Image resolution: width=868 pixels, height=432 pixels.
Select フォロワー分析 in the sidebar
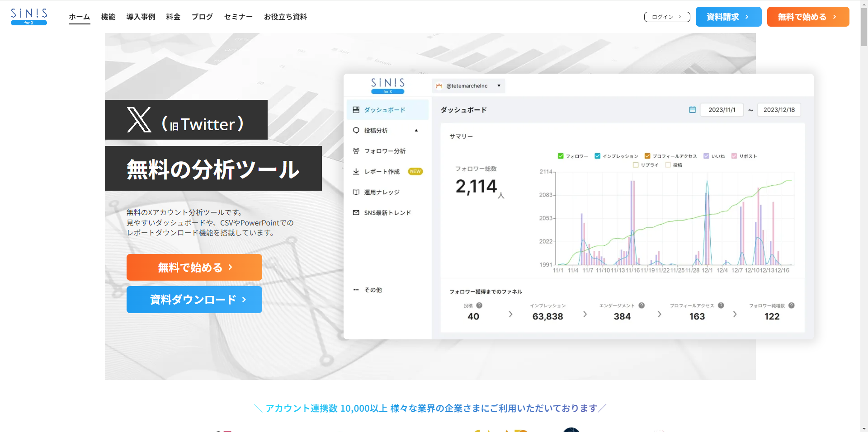pyautogui.click(x=387, y=151)
